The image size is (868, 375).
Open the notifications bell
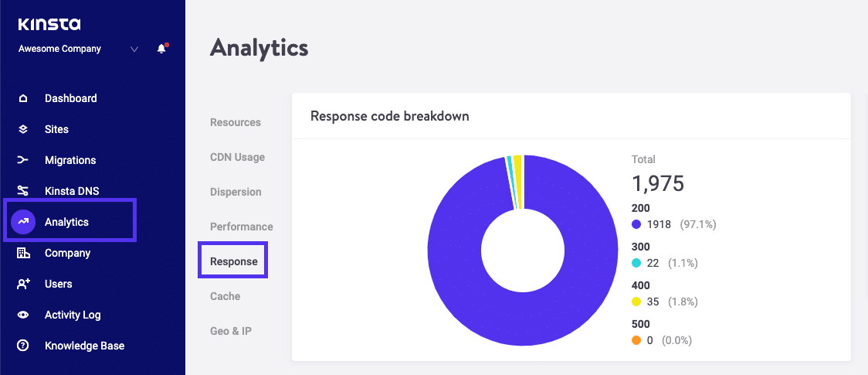[x=161, y=49]
